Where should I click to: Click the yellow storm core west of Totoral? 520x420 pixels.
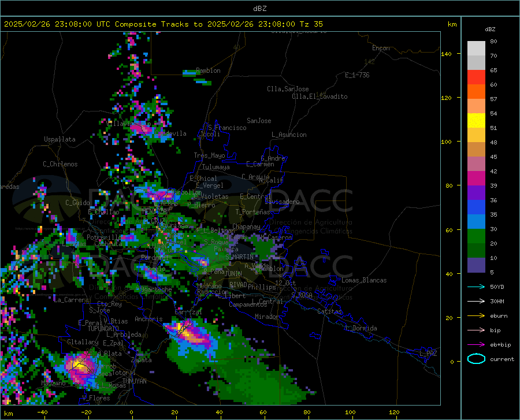coord(80,366)
